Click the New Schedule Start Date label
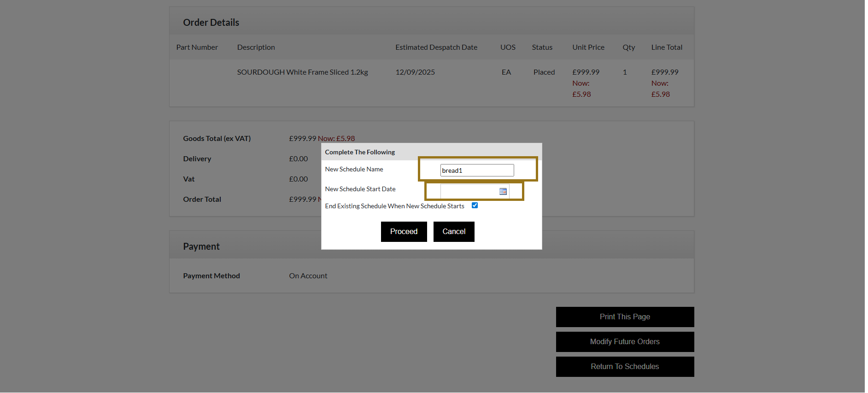 click(360, 189)
